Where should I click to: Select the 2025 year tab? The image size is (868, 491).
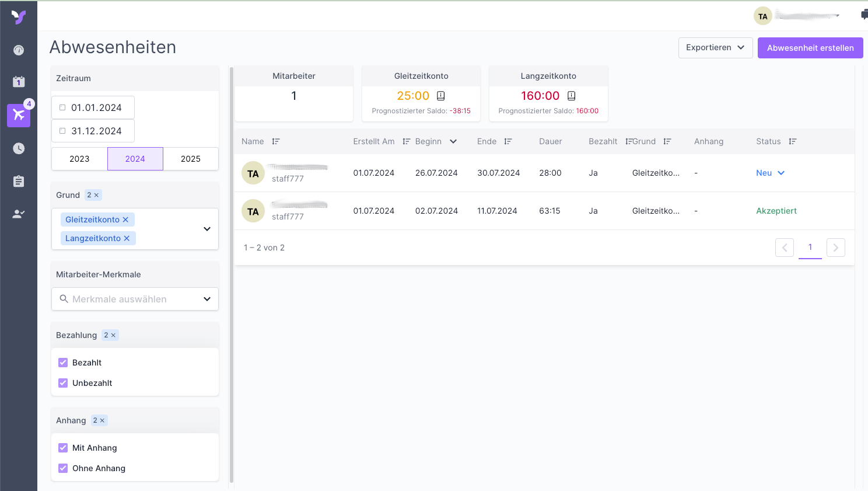(190, 159)
